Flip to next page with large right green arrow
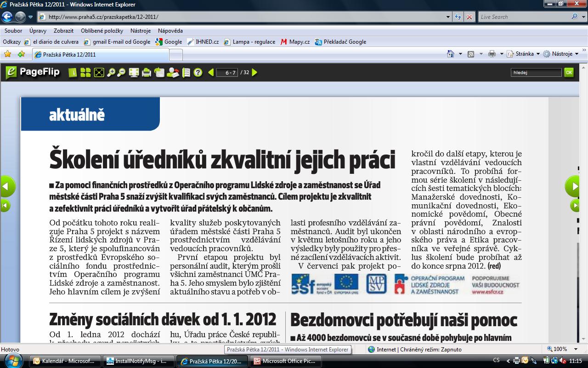 573,186
